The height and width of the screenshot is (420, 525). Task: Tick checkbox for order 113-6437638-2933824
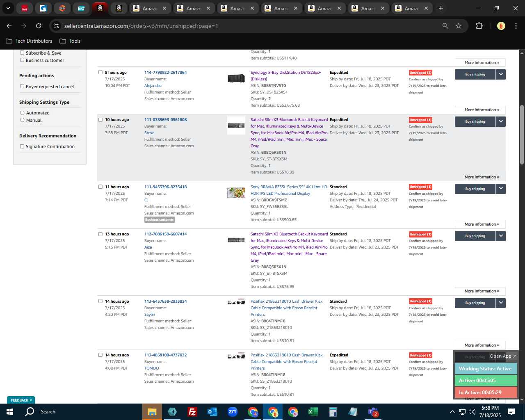[100, 301]
